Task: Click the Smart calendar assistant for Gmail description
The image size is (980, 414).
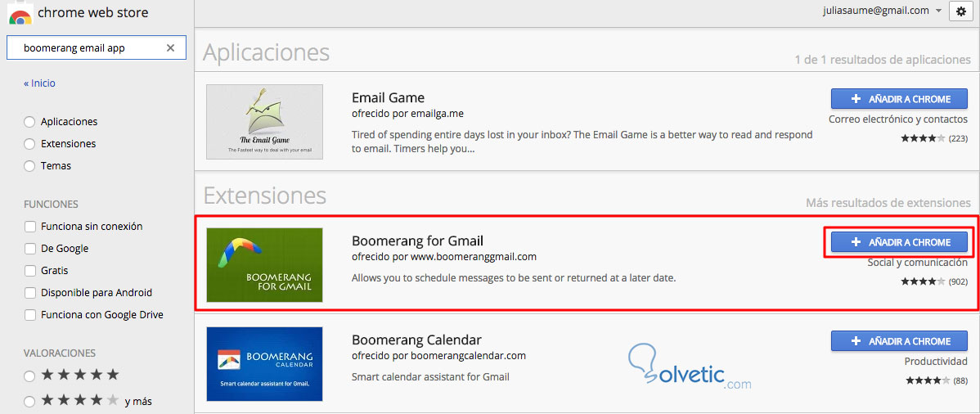Action: click(430, 376)
